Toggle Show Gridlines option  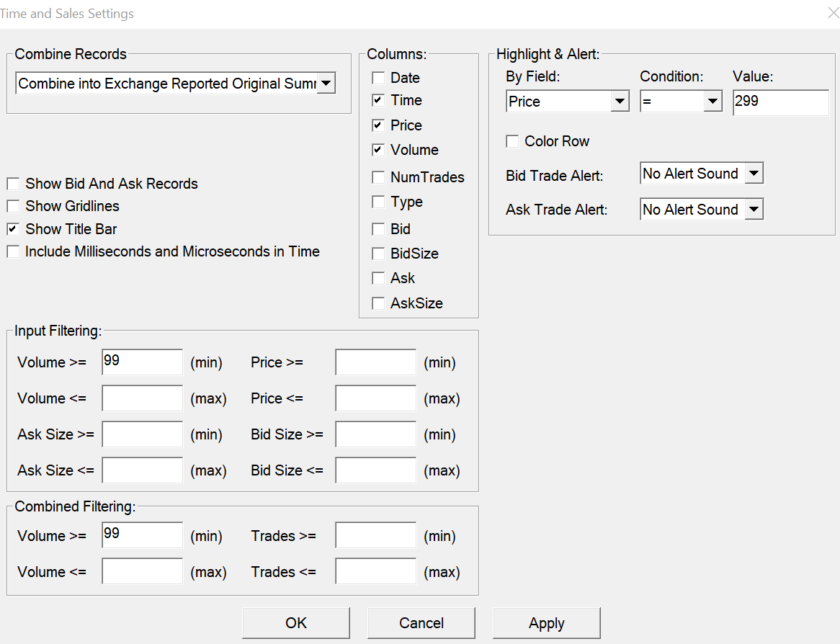13,207
